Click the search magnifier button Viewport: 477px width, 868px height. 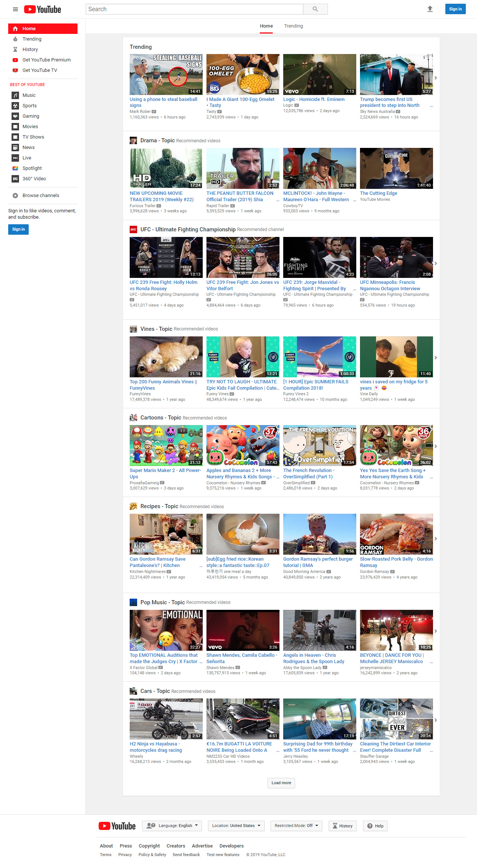315,9
